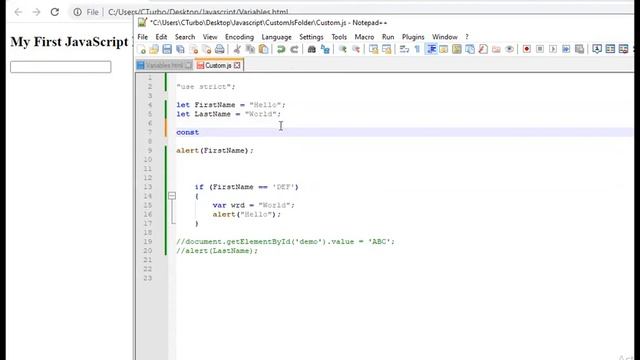Click the Cut scissors icon
The height and width of the screenshot is (360, 640).
click(x=237, y=49)
